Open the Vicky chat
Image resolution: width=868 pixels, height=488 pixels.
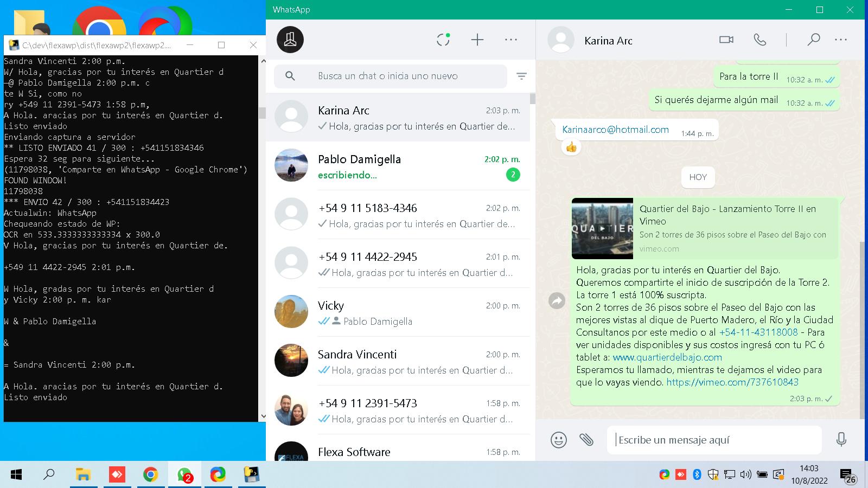click(398, 312)
